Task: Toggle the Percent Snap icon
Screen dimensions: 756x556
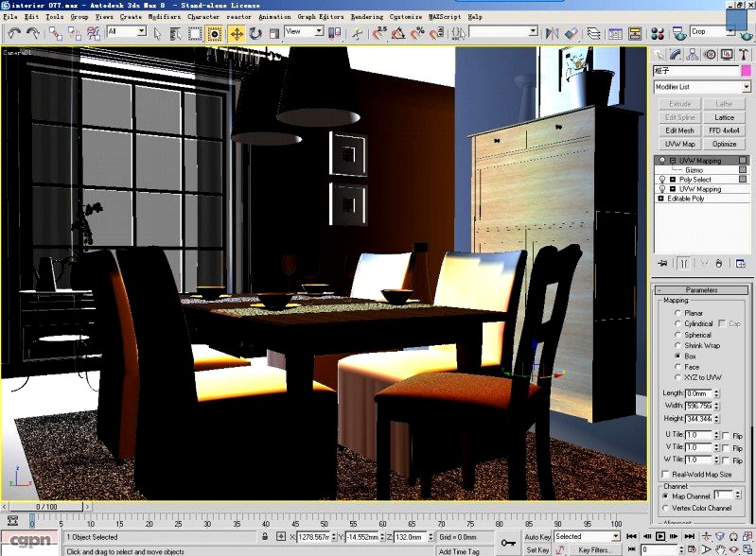Action: point(417,33)
